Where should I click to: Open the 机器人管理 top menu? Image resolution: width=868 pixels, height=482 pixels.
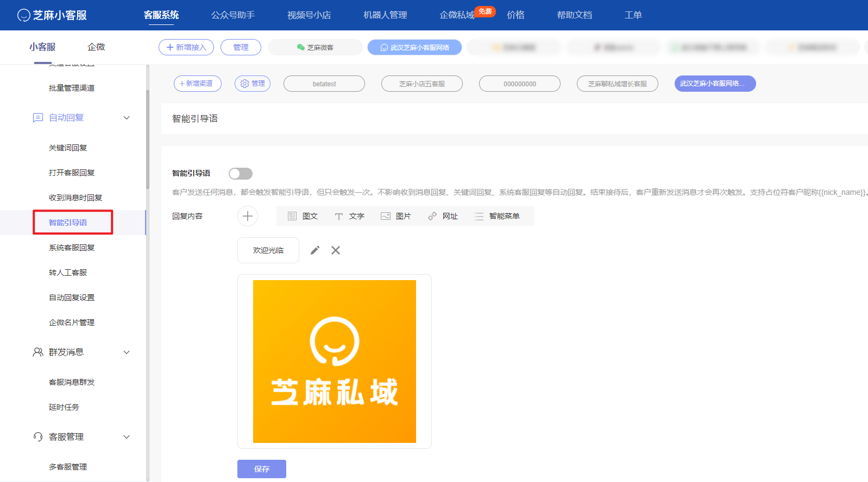[385, 15]
